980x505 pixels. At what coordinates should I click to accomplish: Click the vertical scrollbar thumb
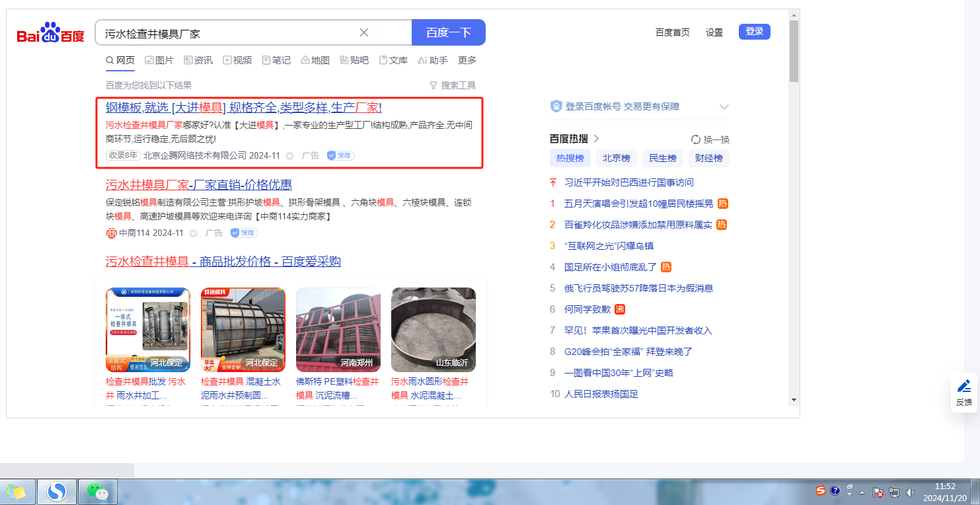(x=794, y=51)
